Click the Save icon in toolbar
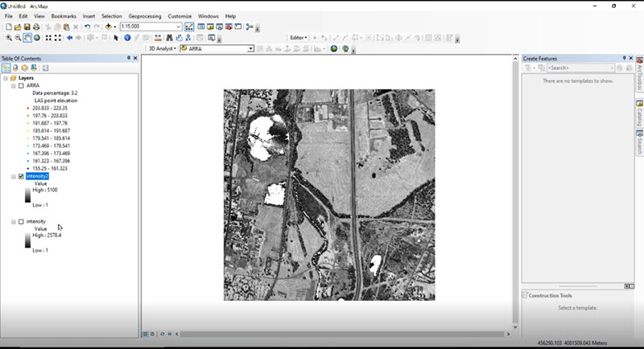 coord(27,27)
